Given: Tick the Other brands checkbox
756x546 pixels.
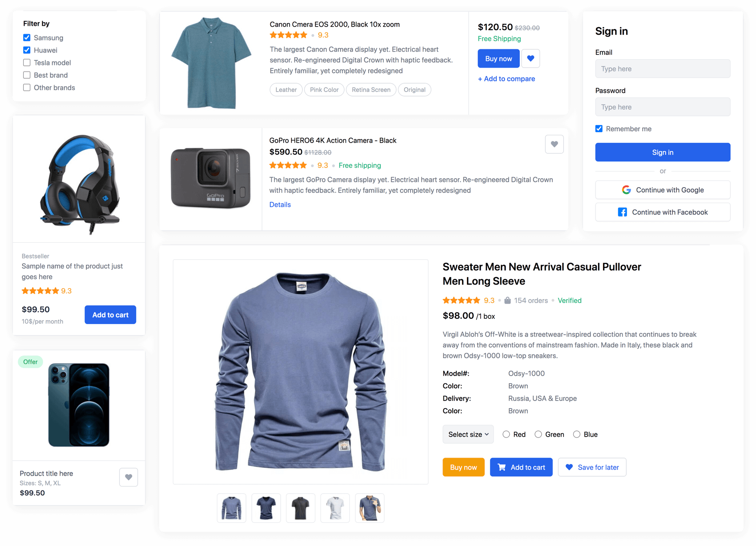Looking at the screenshot, I should click(27, 88).
